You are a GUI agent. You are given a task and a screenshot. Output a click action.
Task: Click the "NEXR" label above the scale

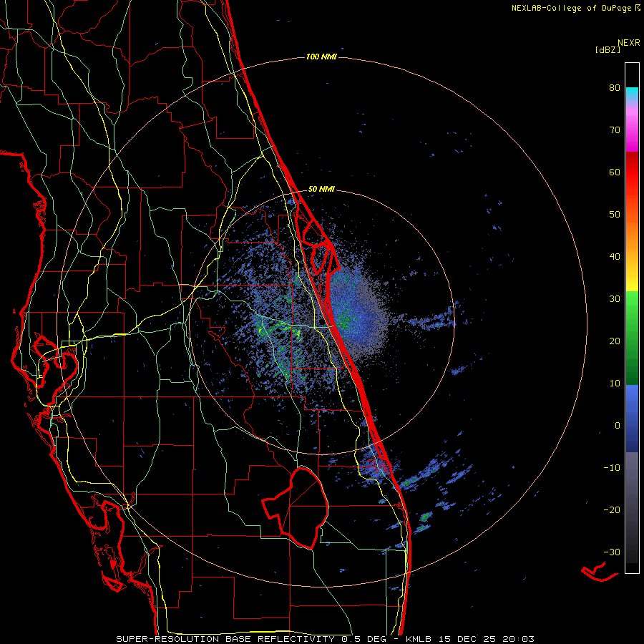click(629, 43)
